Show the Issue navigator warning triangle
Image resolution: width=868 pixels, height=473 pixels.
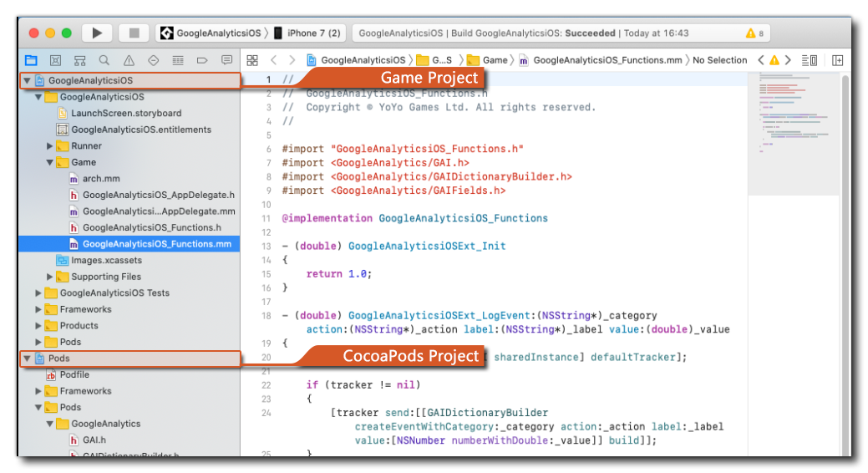click(x=129, y=60)
